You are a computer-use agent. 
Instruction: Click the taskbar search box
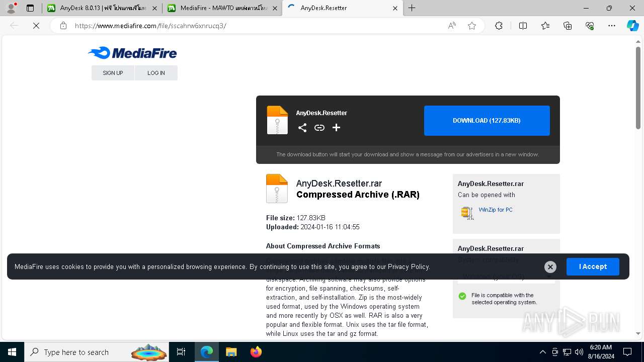tap(97, 352)
